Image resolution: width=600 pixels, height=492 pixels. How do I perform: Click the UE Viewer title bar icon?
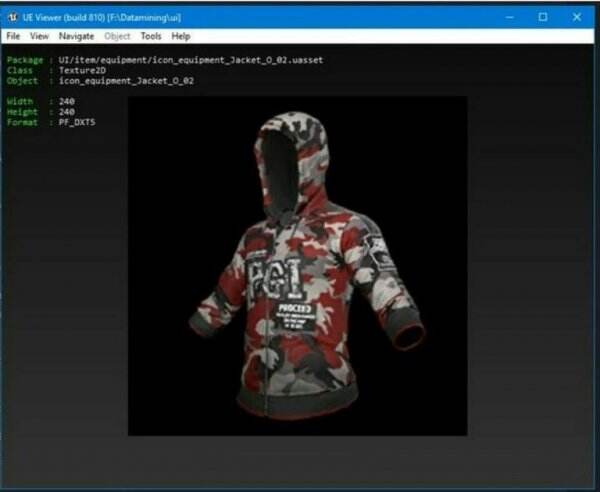tap(13, 17)
